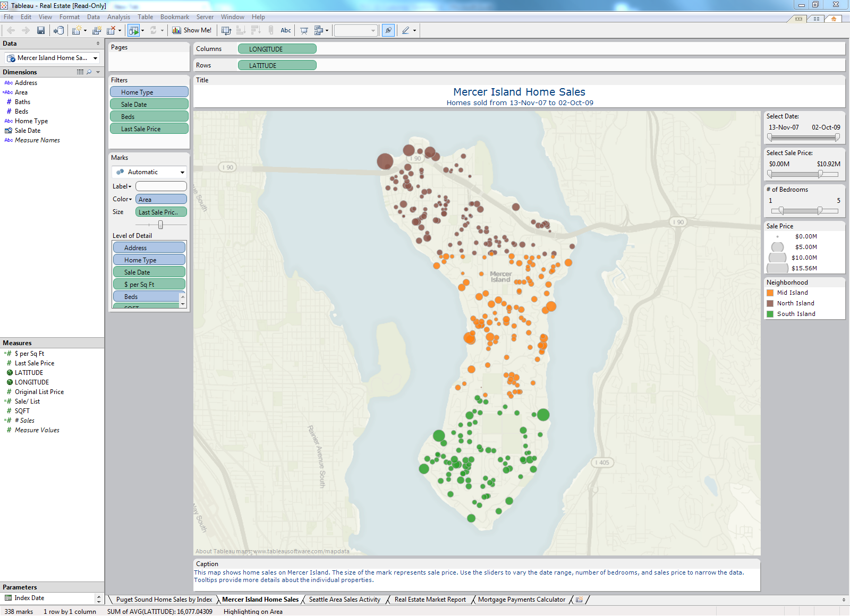
Task: Click the tableausoftware.com mapdata link
Action: (301, 551)
